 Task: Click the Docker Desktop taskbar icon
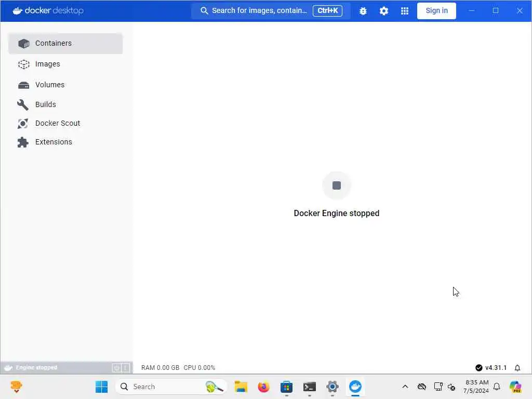click(355, 387)
